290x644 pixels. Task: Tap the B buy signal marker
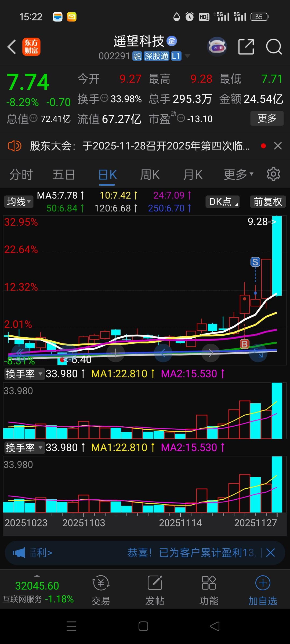point(245,344)
